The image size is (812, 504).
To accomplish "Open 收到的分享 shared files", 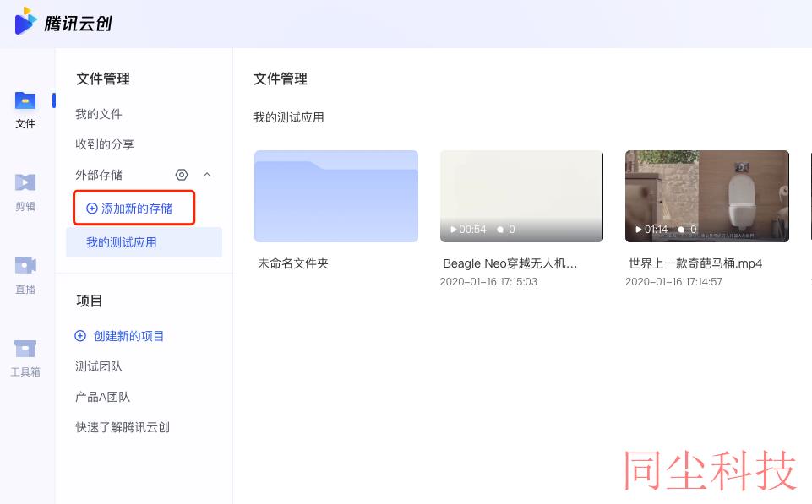I will [x=105, y=144].
